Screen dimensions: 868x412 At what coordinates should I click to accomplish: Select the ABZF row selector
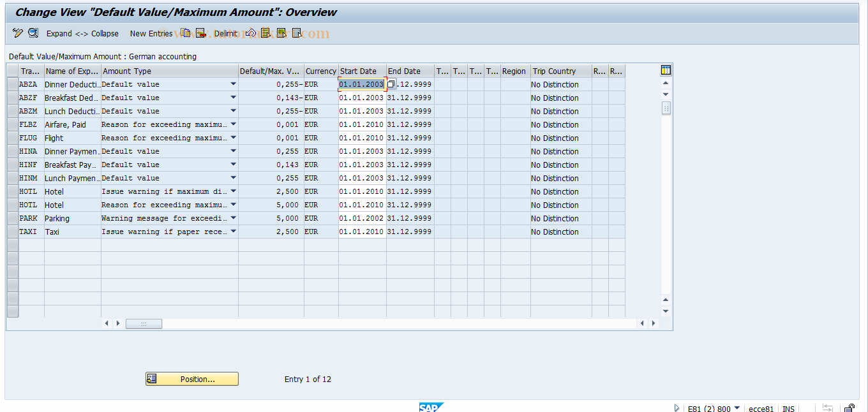click(x=12, y=98)
